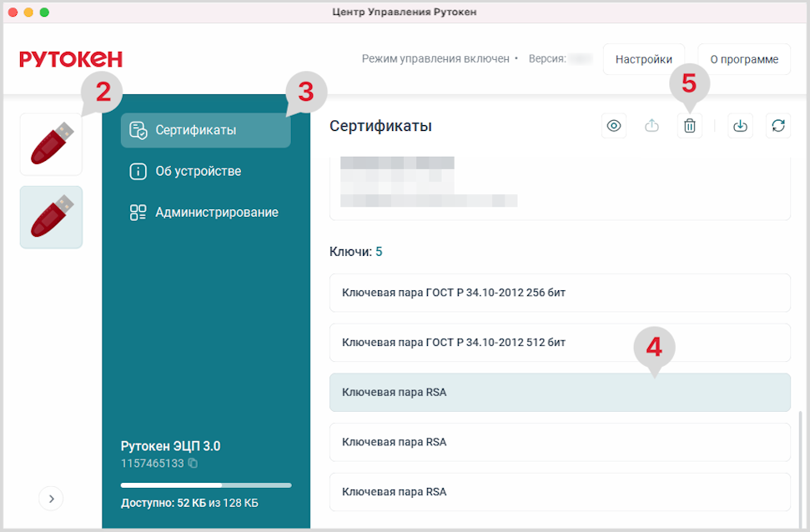Select the first Rutoken device thumbnail

pyautogui.click(x=51, y=144)
